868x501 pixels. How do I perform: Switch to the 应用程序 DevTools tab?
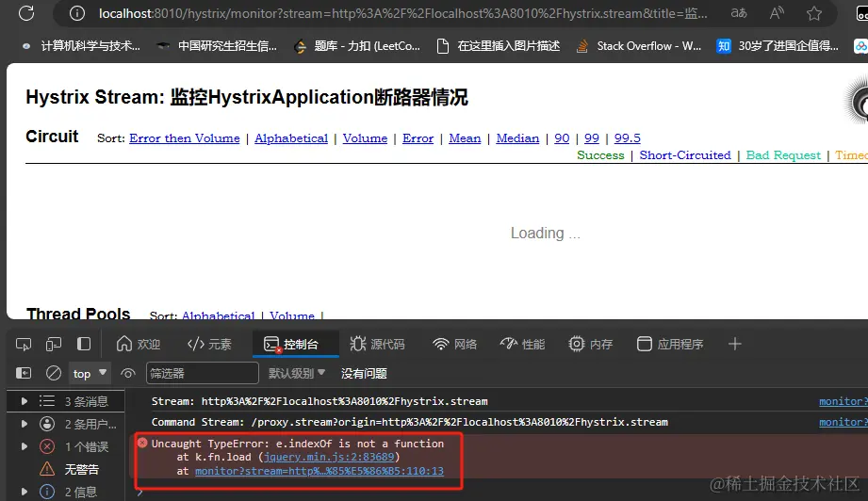pos(670,344)
